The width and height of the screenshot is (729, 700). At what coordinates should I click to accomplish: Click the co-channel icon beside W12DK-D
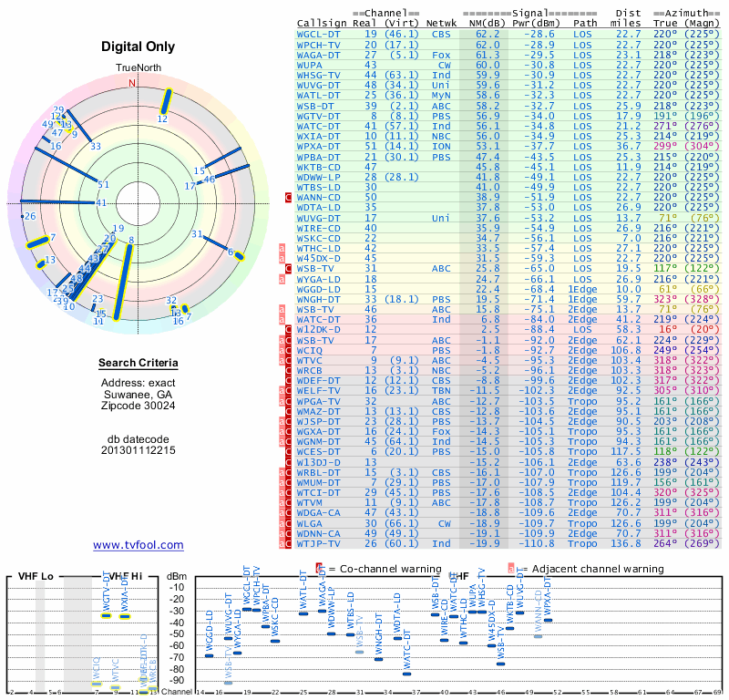(x=288, y=330)
